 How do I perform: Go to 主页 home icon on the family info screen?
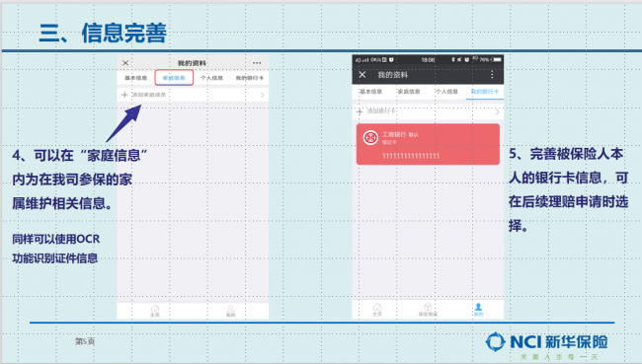point(155,312)
